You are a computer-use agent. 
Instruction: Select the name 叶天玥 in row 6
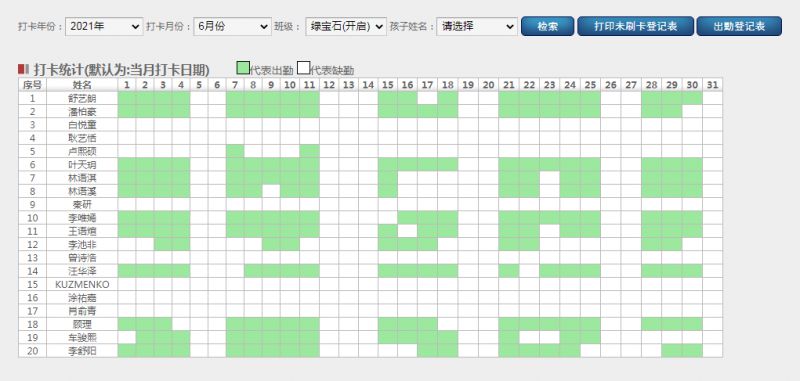[82, 165]
